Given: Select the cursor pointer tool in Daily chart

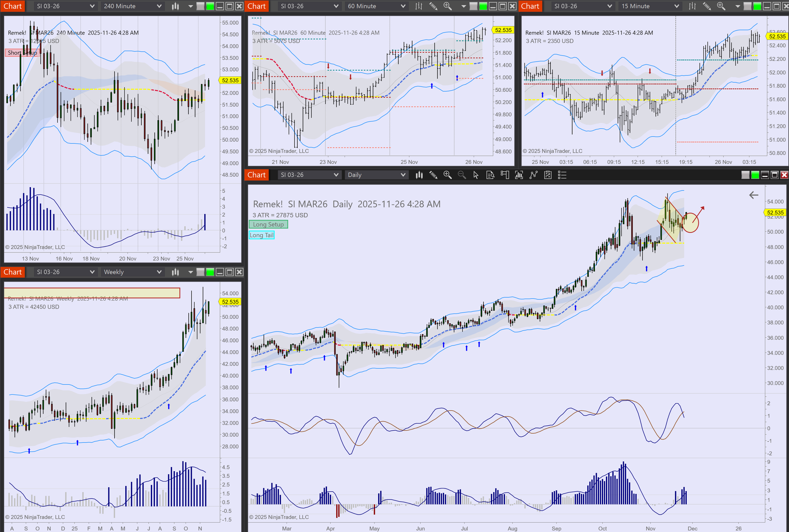Looking at the screenshot, I should click(476, 175).
